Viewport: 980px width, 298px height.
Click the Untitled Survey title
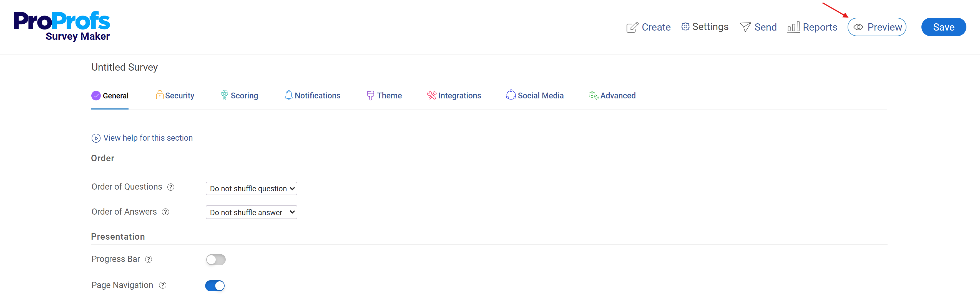point(124,68)
